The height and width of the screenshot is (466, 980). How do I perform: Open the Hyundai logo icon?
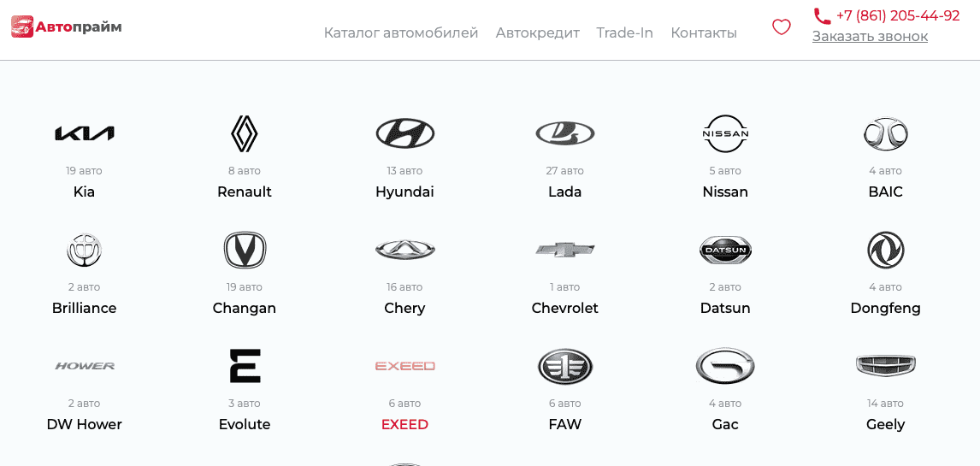pos(404,133)
